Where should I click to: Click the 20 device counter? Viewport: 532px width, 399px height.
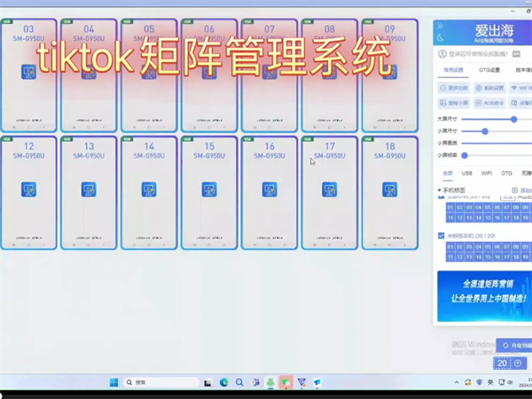coord(502,364)
